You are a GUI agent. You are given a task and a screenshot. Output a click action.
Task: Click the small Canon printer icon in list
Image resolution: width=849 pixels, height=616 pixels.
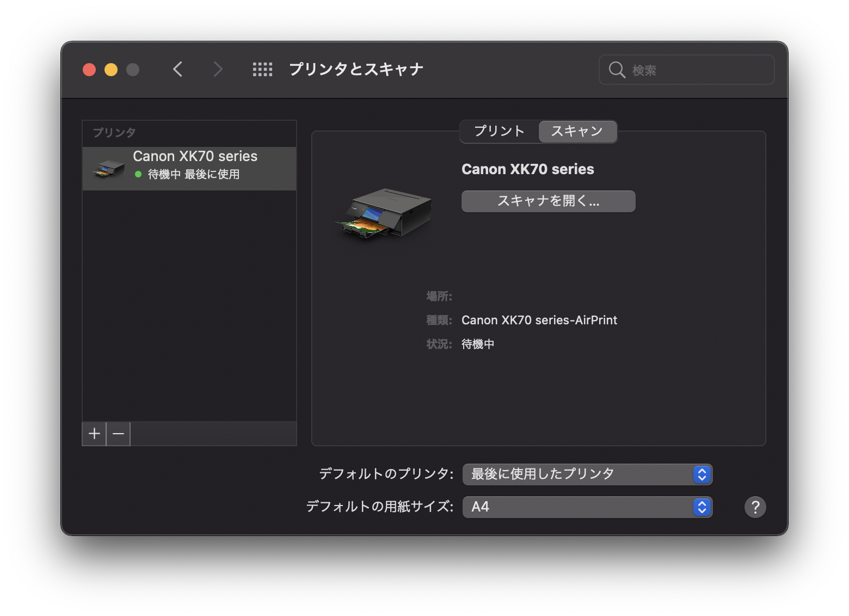coord(109,169)
